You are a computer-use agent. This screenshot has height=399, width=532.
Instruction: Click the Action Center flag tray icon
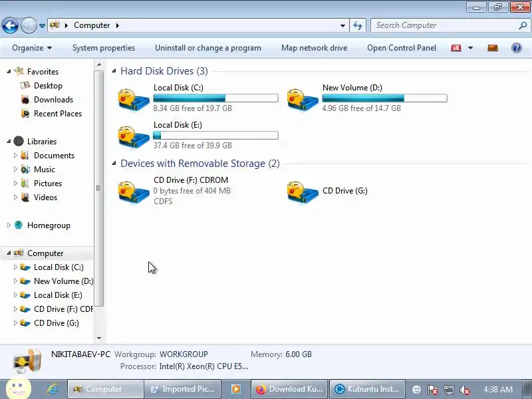(432, 390)
